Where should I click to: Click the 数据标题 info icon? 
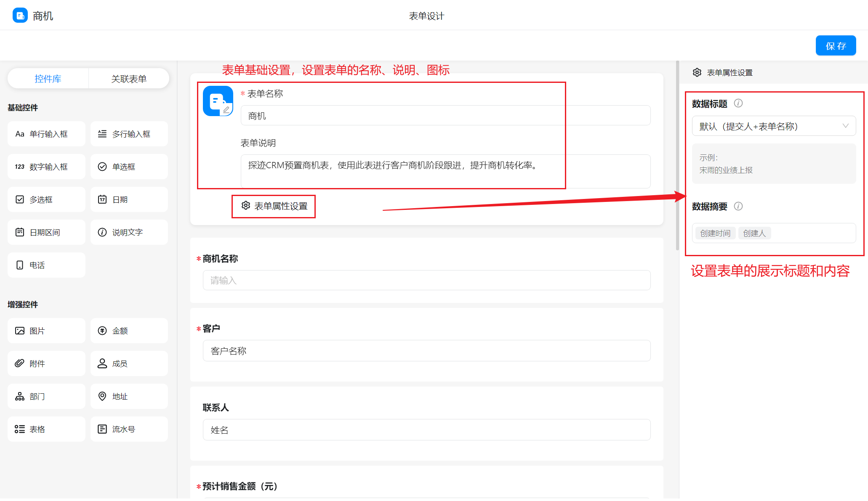738,103
